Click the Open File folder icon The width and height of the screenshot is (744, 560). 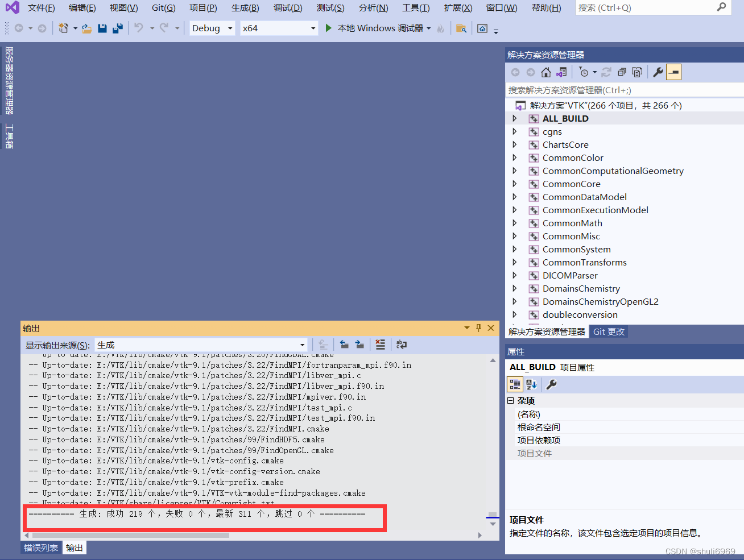coord(86,28)
